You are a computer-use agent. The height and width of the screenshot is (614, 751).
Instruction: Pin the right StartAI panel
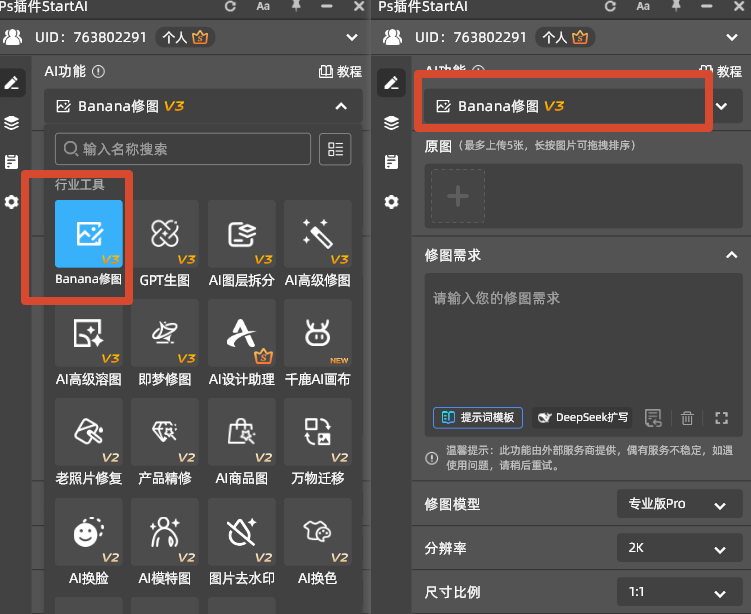[676, 6]
